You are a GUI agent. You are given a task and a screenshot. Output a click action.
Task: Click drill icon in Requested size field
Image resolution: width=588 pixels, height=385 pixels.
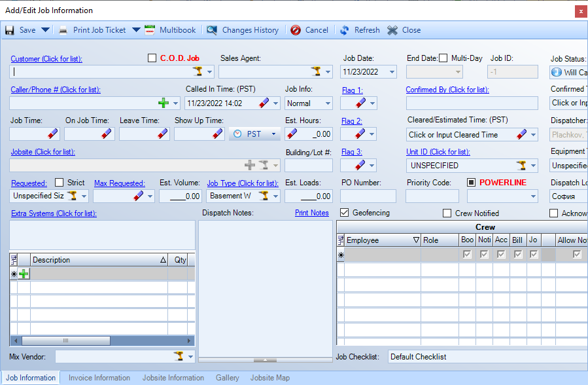[x=73, y=196]
